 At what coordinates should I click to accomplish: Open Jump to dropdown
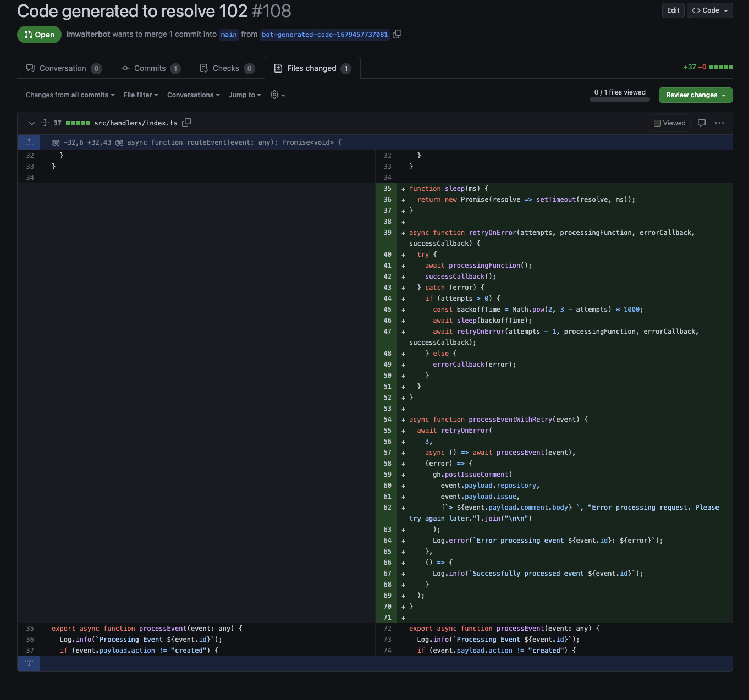[245, 95]
